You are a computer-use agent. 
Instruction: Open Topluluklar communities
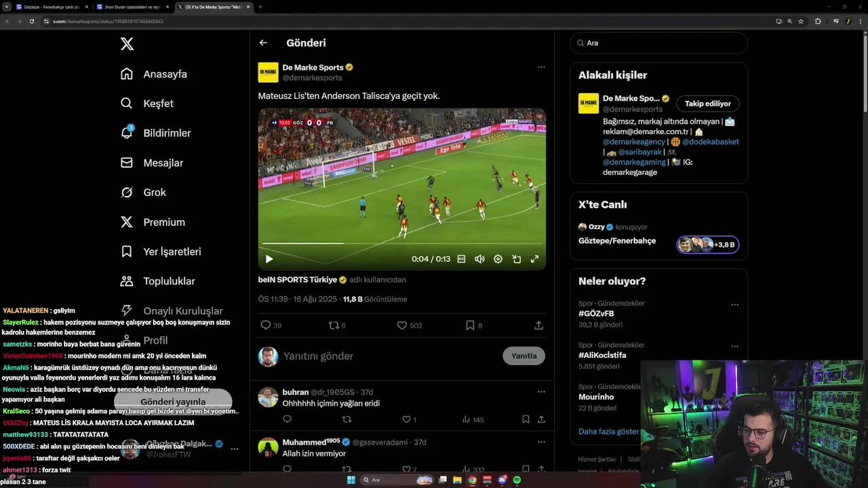coord(157,281)
